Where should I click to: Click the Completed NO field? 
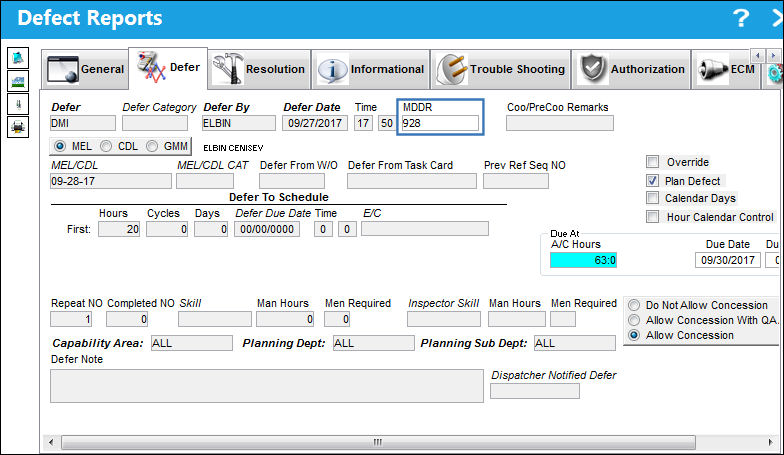click(127, 319)
